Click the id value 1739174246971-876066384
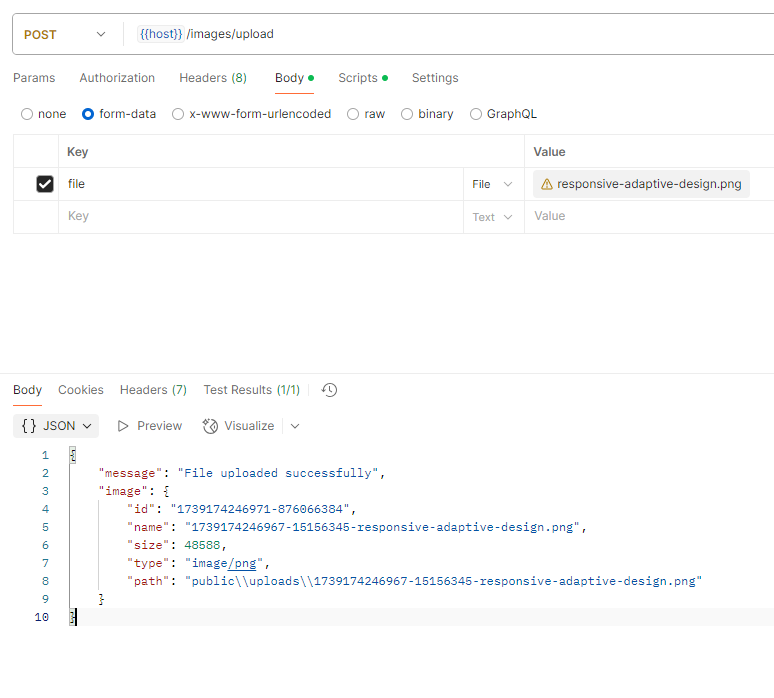 [260, 509]
